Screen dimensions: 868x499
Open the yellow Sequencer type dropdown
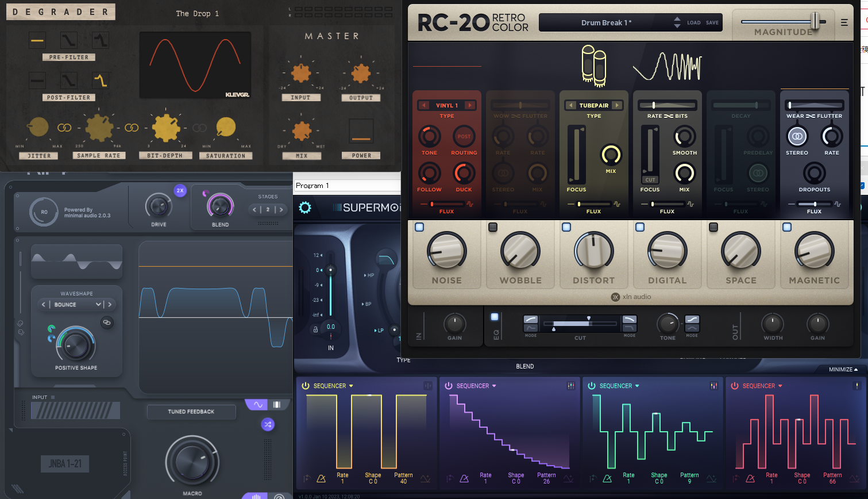point(333,386)
